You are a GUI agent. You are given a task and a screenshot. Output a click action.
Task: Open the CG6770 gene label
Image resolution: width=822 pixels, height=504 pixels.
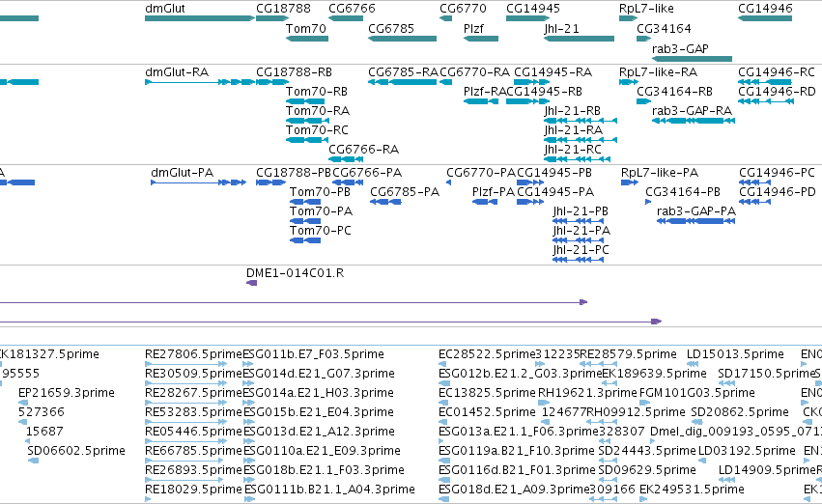coord(463,9)
